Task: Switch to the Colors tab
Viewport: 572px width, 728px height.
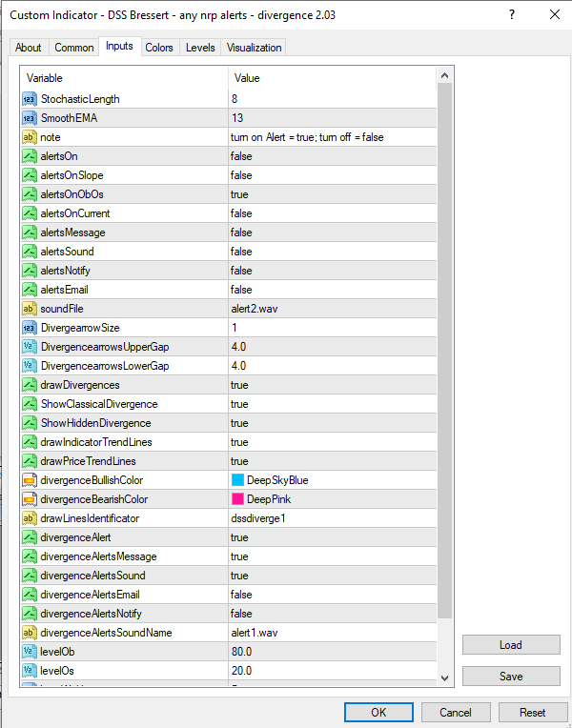Action: point(159,48)
